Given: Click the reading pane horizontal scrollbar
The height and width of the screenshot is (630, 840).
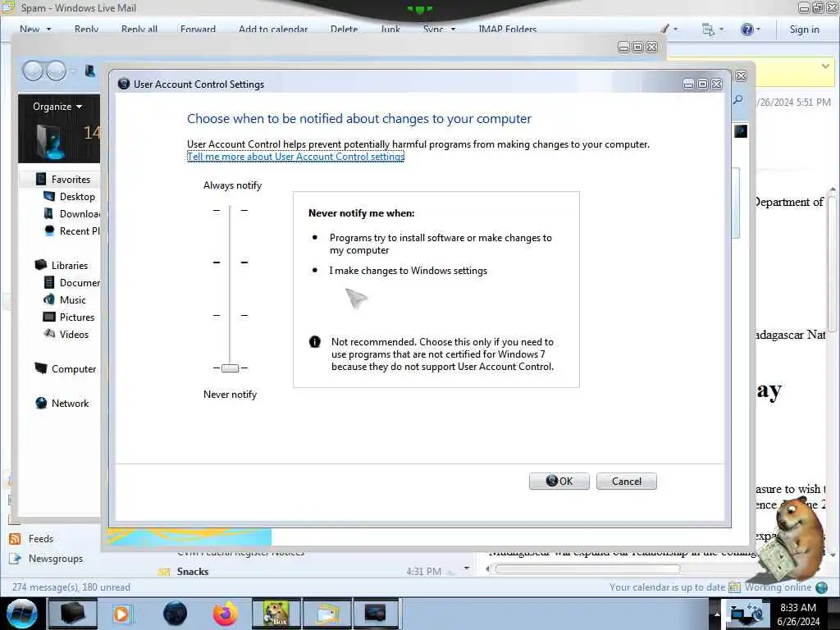Looking at the screenshot, I should tap(587, 569).
